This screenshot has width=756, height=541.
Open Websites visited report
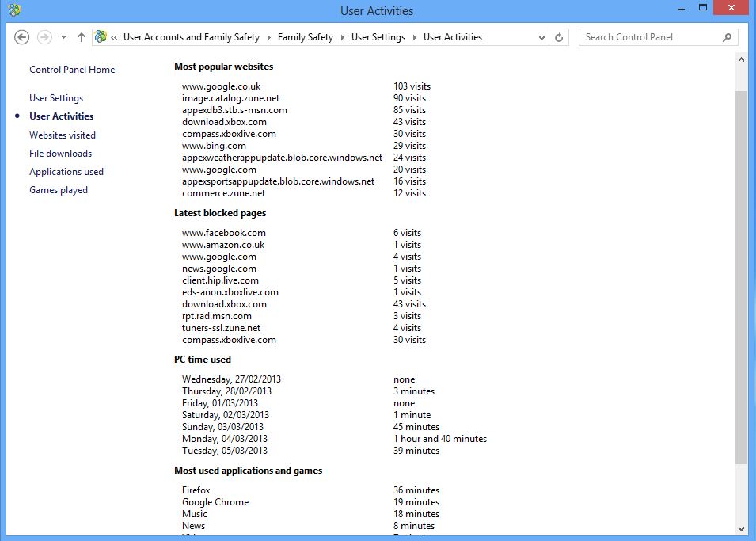pos(63,135)
